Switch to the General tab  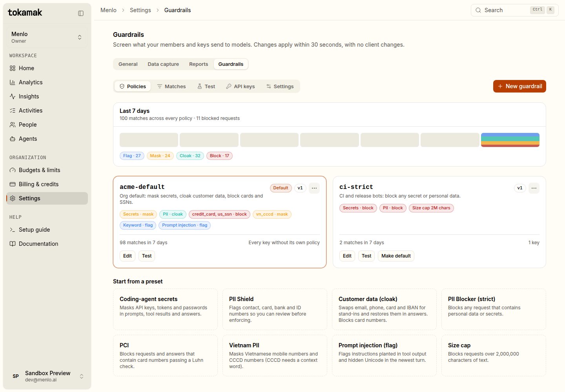coord(128,64)
